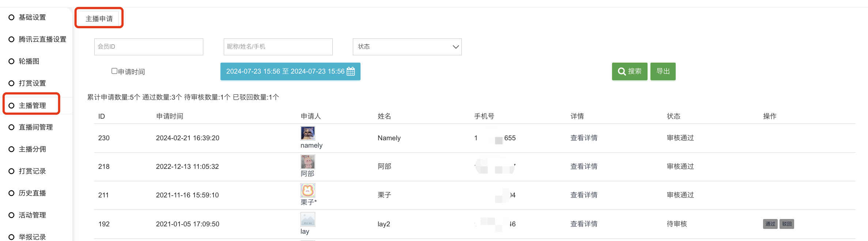
Task: Reject application 192 with 驳回
Action: [786, 224]
